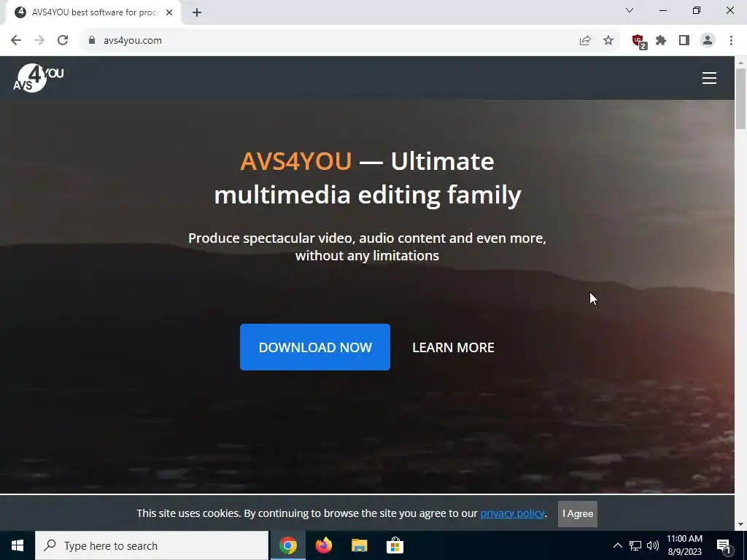Open the volume control tray icon
The width and height of the screenshot is (747, 560).
[653, 545]
